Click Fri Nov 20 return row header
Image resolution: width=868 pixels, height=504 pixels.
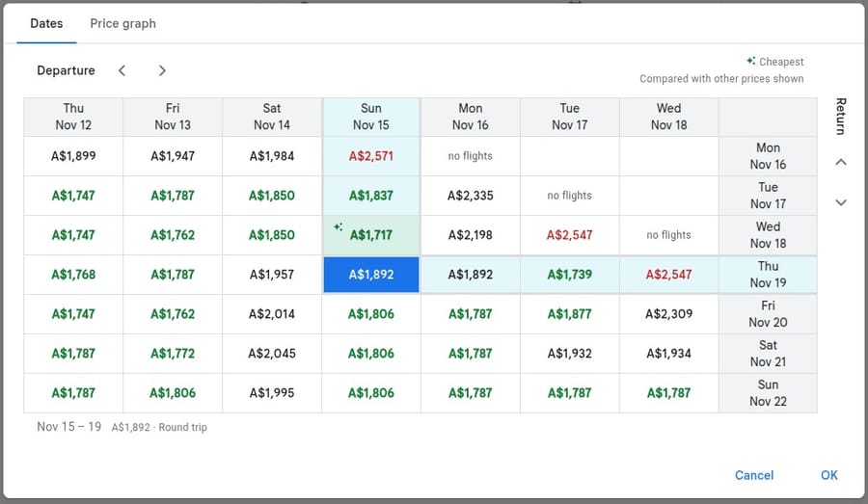(x=768, y=314)
